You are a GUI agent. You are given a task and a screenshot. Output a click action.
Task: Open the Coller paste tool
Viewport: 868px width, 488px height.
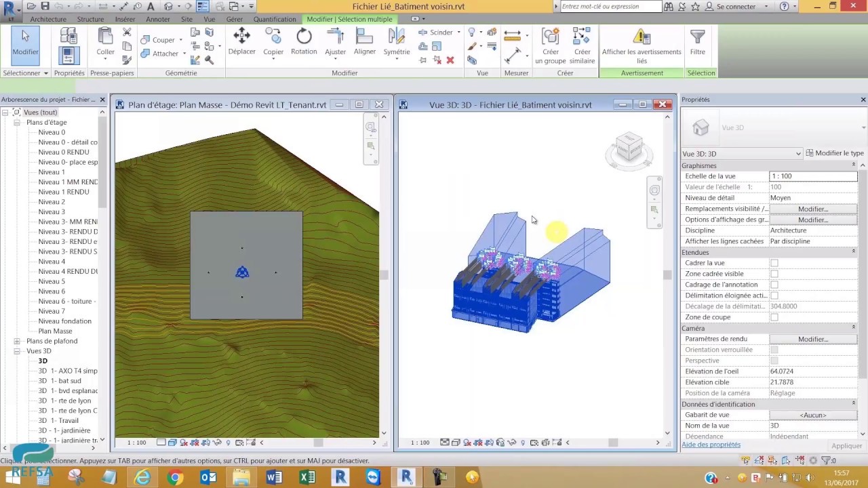click(105, 42)
